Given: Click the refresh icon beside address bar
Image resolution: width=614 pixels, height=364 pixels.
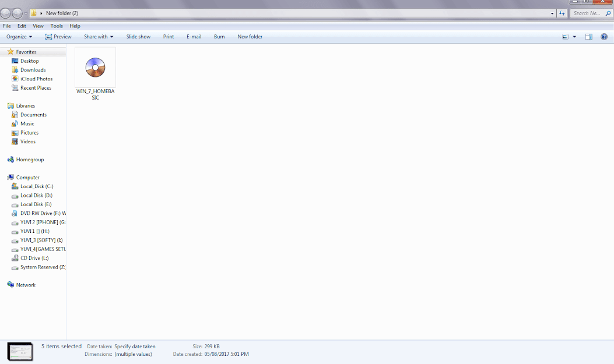Looking at the screenshot, I should (562, 13).
